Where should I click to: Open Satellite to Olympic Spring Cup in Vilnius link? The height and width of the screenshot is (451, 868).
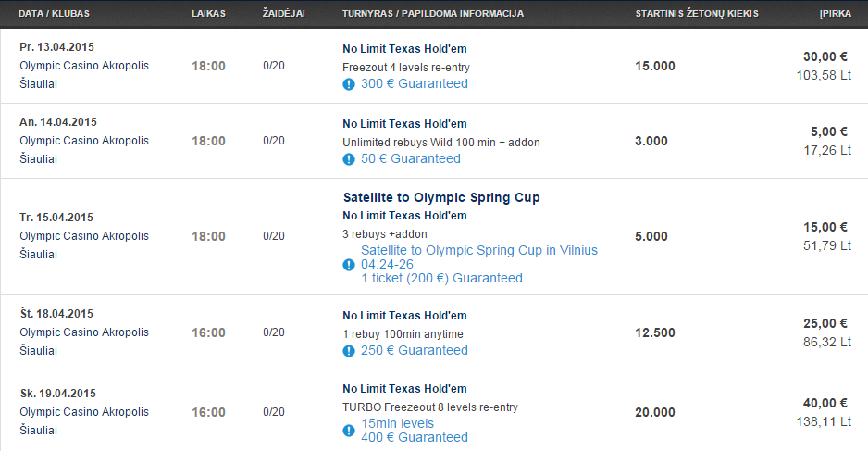tap(479, 250)
